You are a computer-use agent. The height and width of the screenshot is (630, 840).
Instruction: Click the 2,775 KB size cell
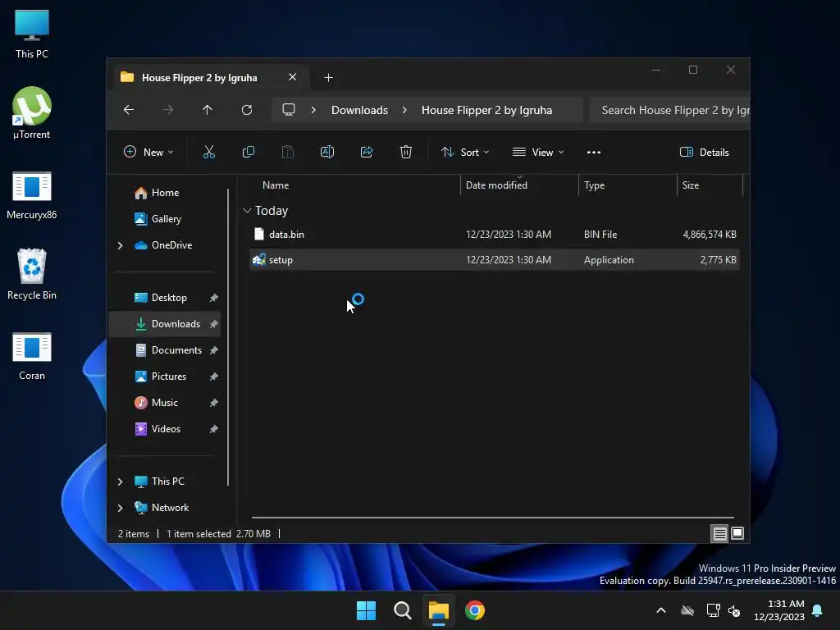pyautogui.click(x=718, y=260)
